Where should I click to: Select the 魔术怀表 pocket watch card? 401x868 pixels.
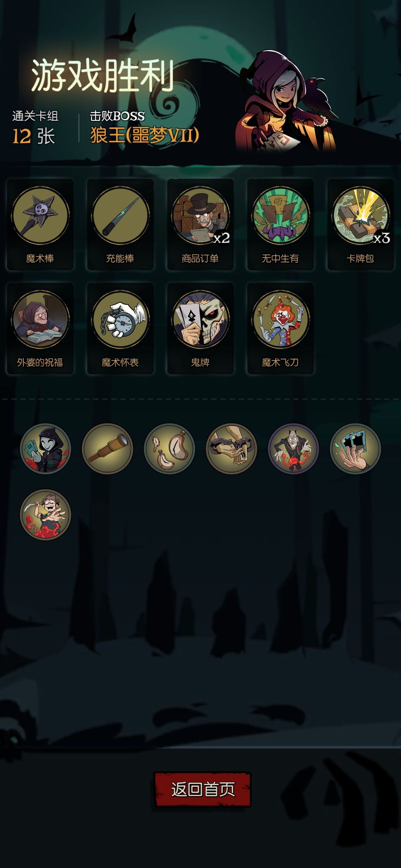point(120,328)
